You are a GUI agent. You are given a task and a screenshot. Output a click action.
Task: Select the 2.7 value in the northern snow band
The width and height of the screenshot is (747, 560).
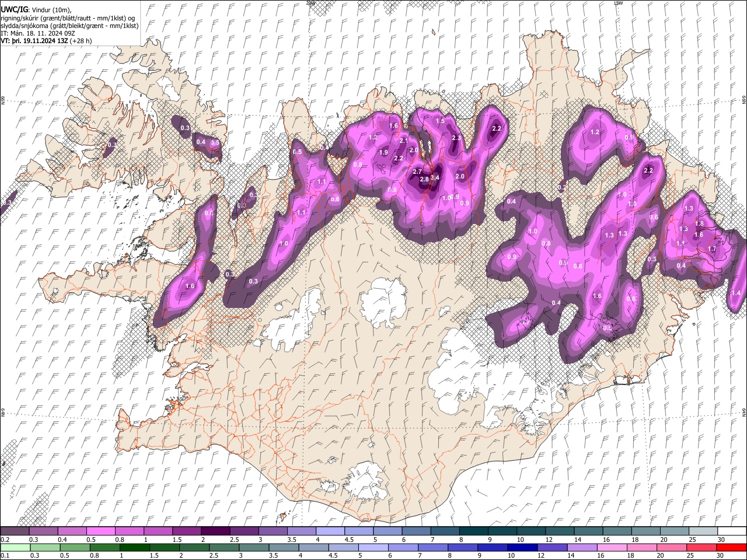point(417,171)
